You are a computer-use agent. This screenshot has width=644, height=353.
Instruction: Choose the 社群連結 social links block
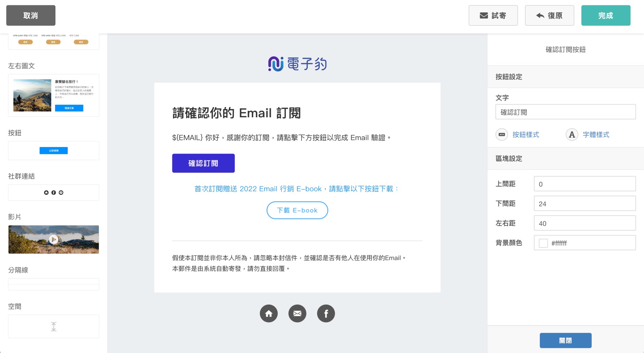click(54, 192)
